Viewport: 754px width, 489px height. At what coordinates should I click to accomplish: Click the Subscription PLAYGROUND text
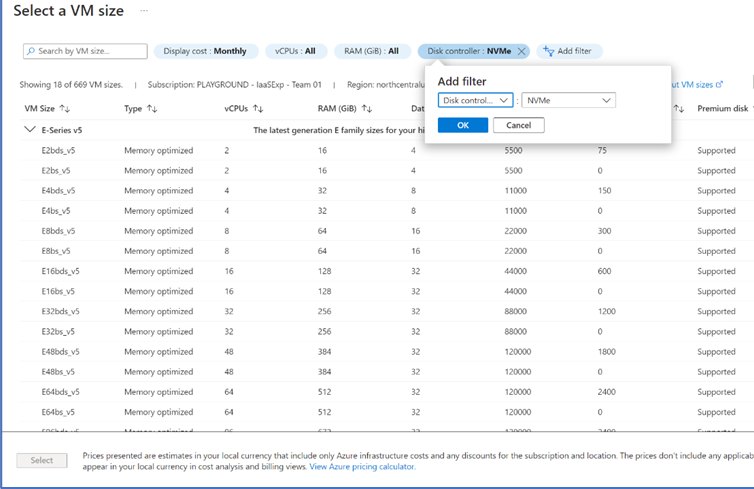click(x=235, y=85)
